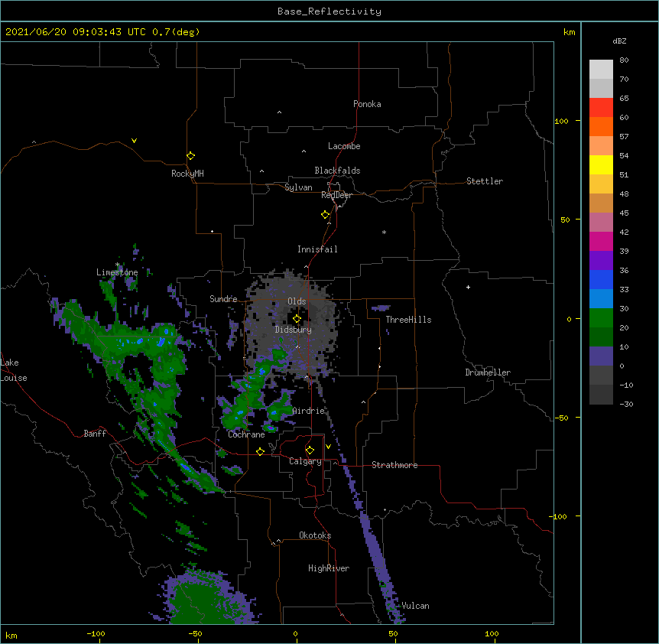Click the yellow marker near RockyMH
This screenshot has height=644, width=659.
click(190, 156)
